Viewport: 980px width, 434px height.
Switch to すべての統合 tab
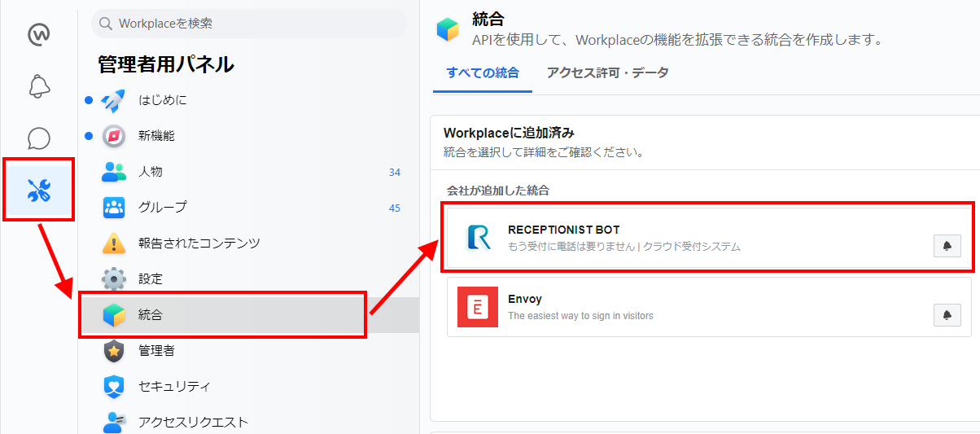pyautogui.click(x=483, y=73)
